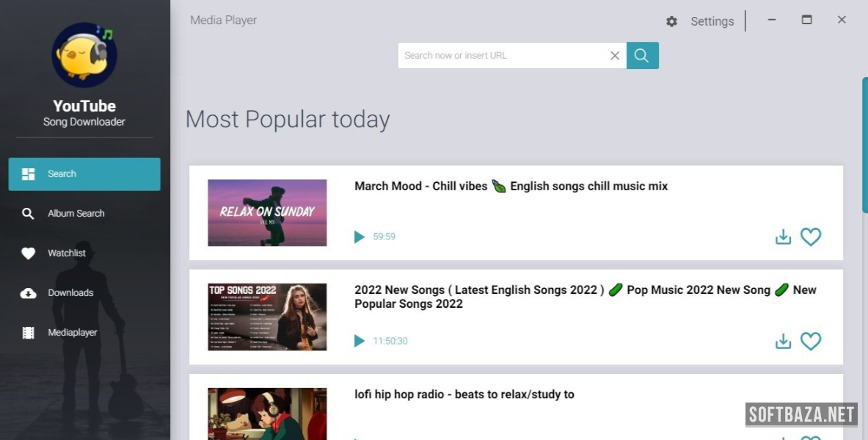Download the 2022 New Songs video
Viewport: 868px width, 440px height.
tap(783, 341)
